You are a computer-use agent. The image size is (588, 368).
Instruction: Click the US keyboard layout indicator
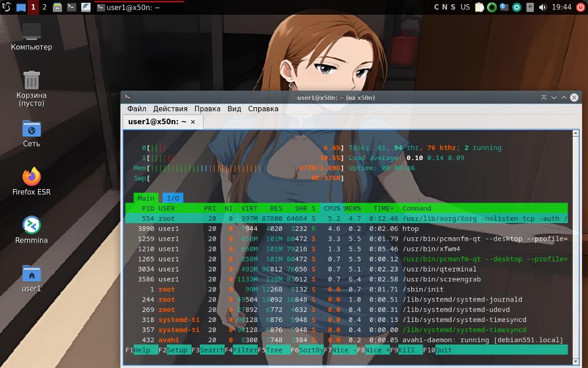coord(465,7)
